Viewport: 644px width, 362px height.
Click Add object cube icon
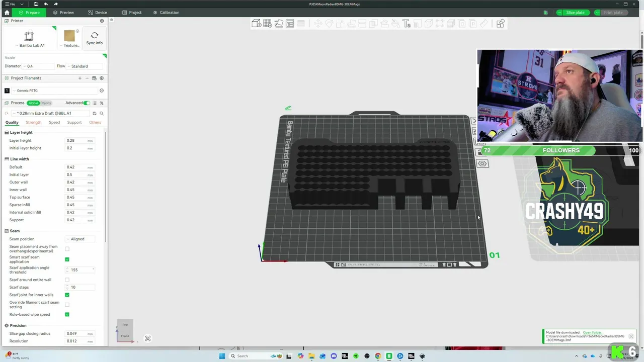257,23
